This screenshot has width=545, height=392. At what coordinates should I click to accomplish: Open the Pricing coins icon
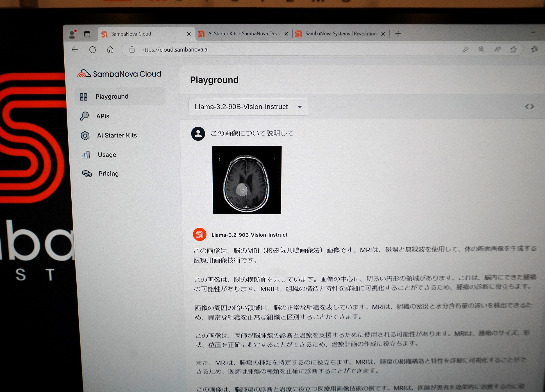87,174
